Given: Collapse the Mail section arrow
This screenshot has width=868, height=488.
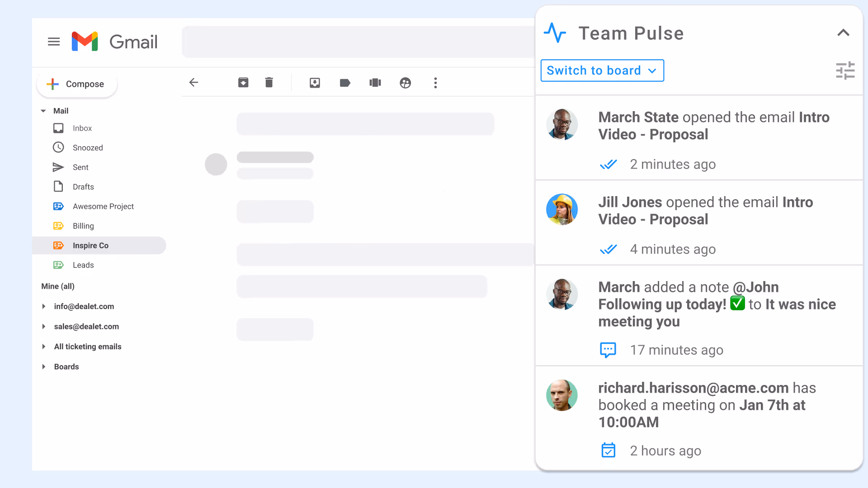Looking at the screenshot, I should 43,111.
